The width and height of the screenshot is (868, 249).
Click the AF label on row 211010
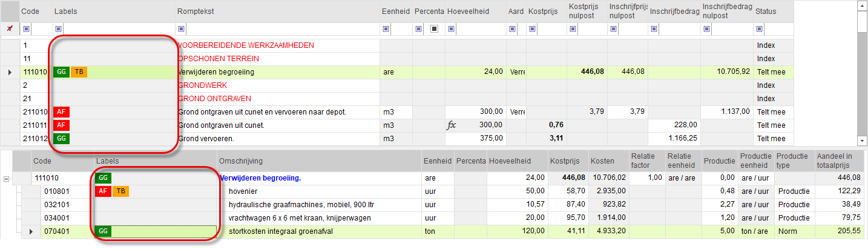coord(61,112)
